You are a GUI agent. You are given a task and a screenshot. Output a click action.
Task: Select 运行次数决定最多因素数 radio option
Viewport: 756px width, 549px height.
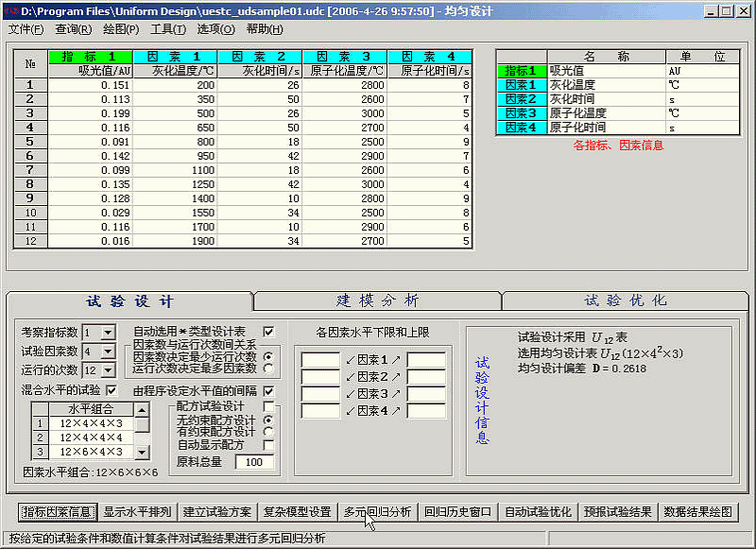point(268,369)
